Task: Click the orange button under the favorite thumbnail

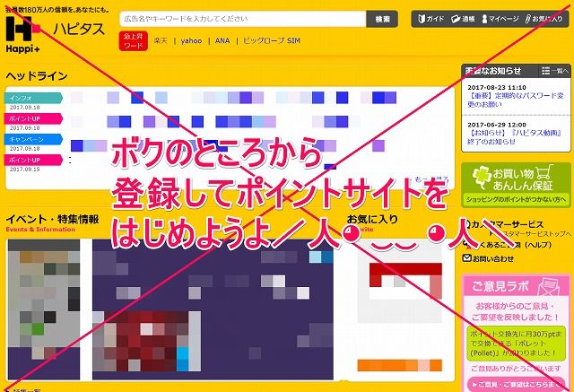Action: pyautogui.click(x=399, y=365)
